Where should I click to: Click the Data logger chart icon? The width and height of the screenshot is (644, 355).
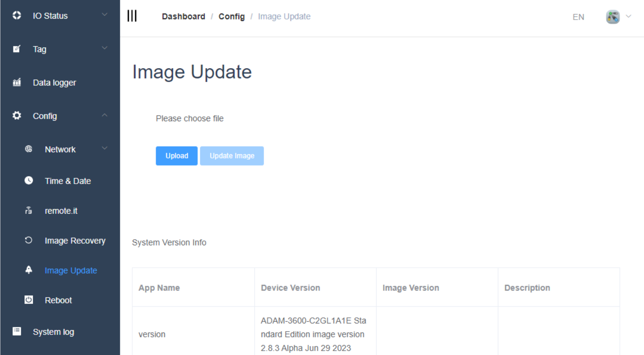[x=17, y=83]
